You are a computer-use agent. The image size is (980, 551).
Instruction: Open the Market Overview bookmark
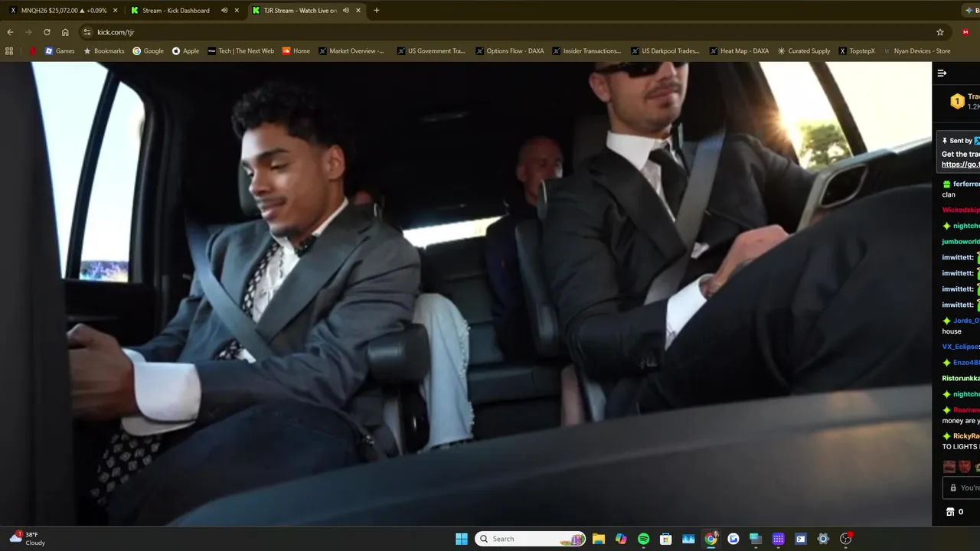pos(352,51)
